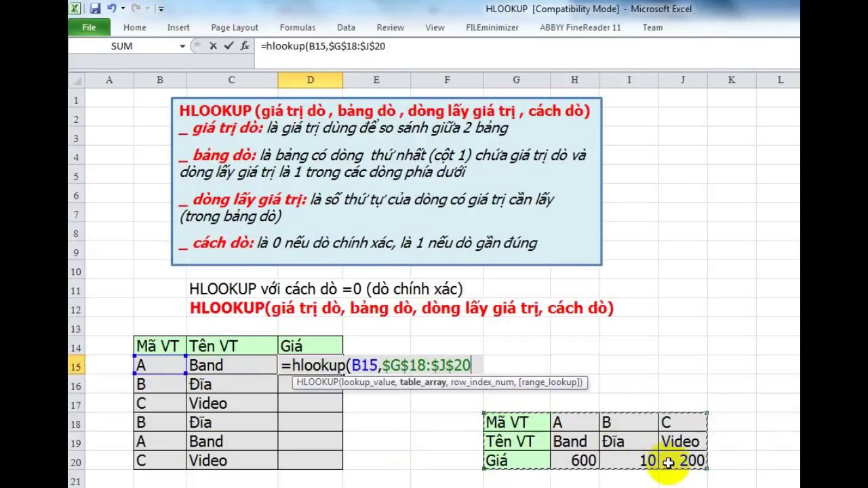Screen dimensions: 868x488
Task: Open the Undo history dropdown arrow
Action: click(x=123, y=9)
